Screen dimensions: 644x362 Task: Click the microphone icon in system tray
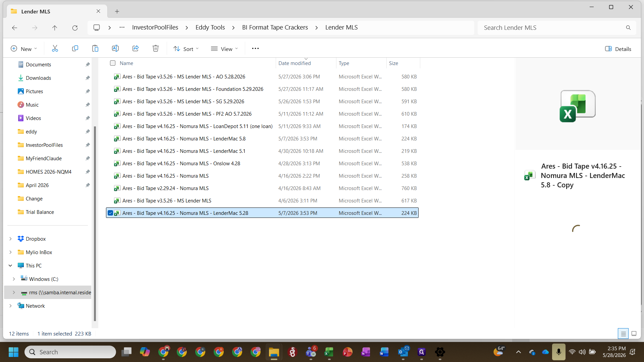[558, 352]
